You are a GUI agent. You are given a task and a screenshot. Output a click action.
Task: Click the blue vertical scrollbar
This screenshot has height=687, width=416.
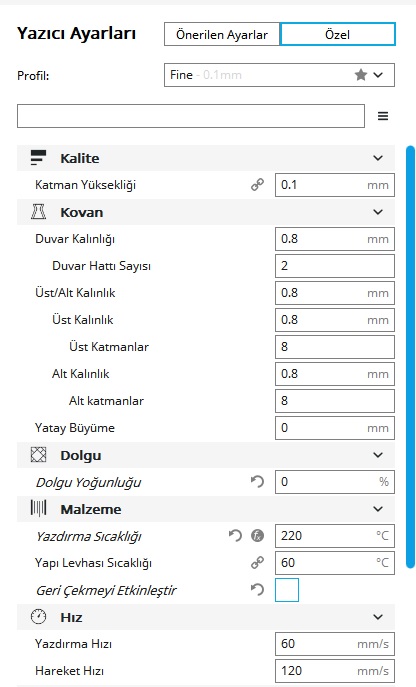tap(410, 357)
